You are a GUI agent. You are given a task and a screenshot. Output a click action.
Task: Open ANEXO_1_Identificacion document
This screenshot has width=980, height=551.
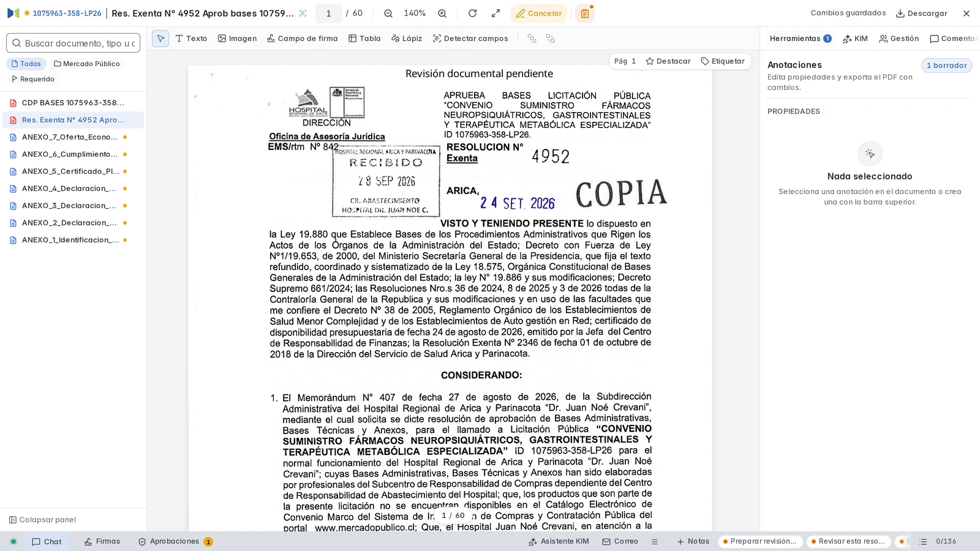[x=73, y=240]
